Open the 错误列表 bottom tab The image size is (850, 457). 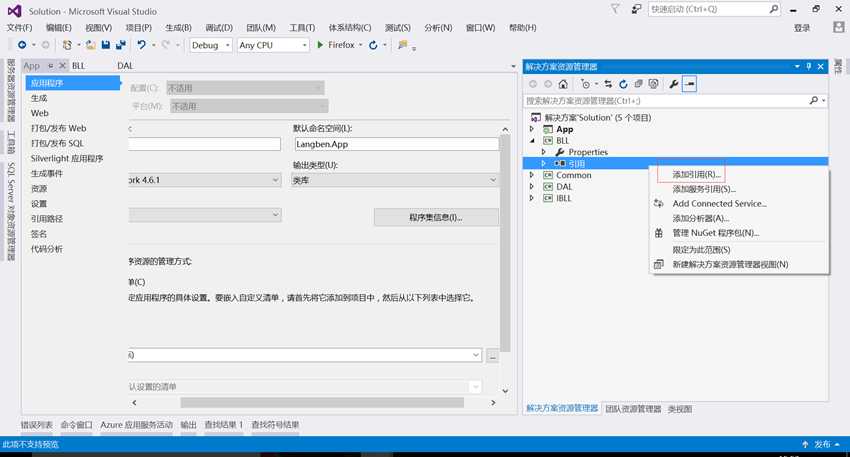point(37,424)
